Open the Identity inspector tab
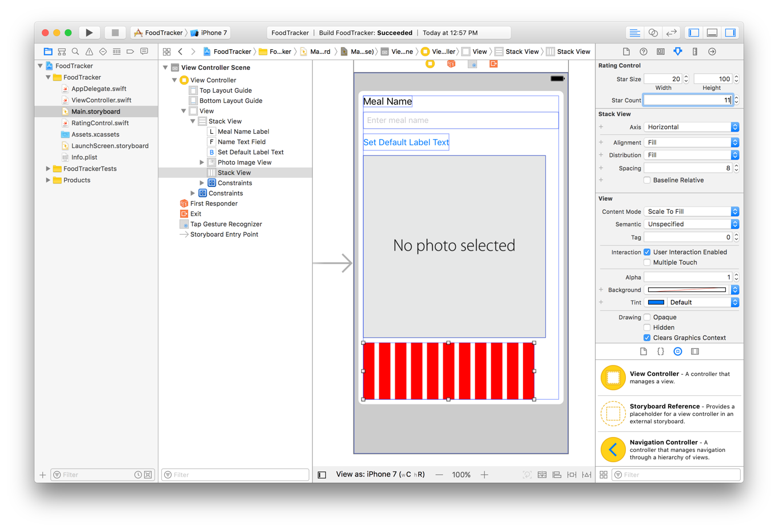This screenshot has height=532, width=778. pyautogui.click(x=661, y=51)
